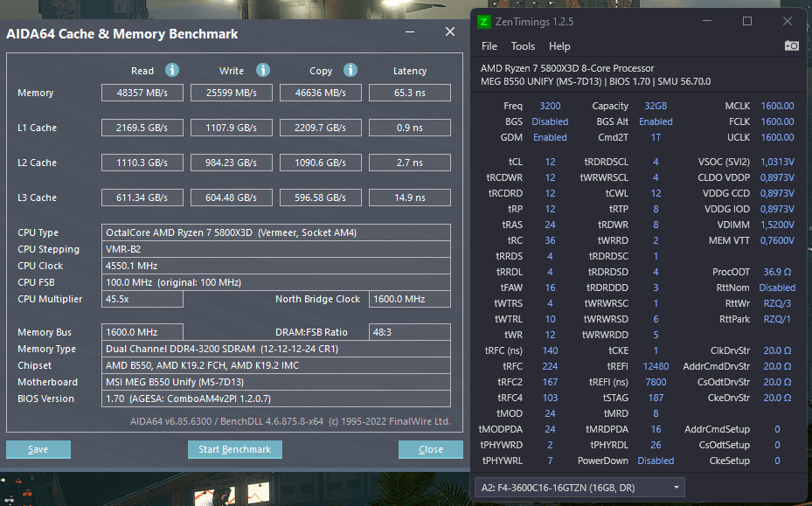Image resolution: width=812 pixels, height=506 pixels.
Task: Click the RttNom value Disabled
Action: [777, 288]
